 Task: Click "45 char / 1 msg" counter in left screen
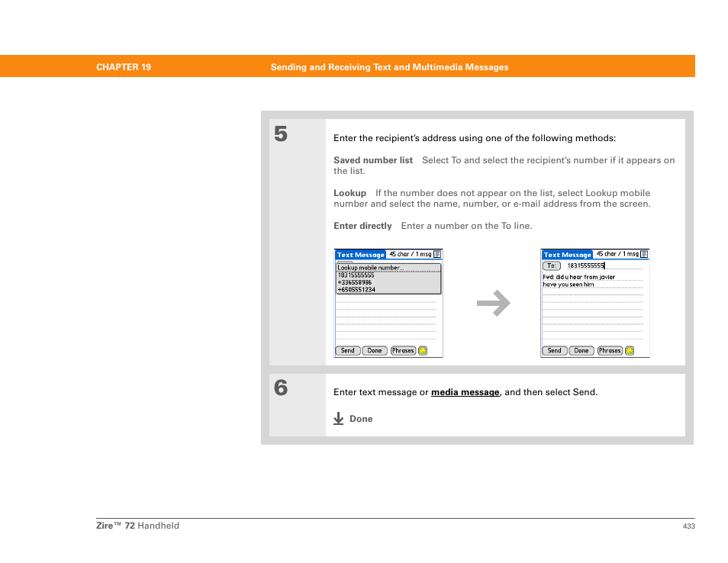tap(411, 254)
